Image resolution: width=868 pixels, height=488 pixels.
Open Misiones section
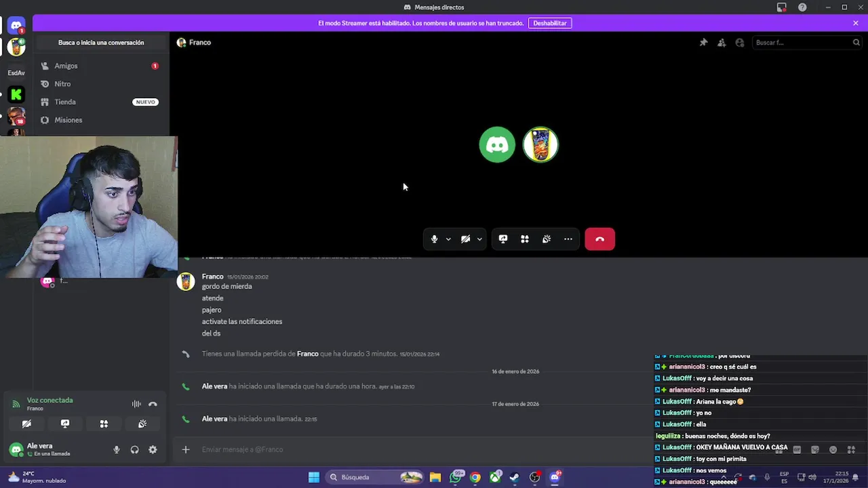[x=100, y=120]
